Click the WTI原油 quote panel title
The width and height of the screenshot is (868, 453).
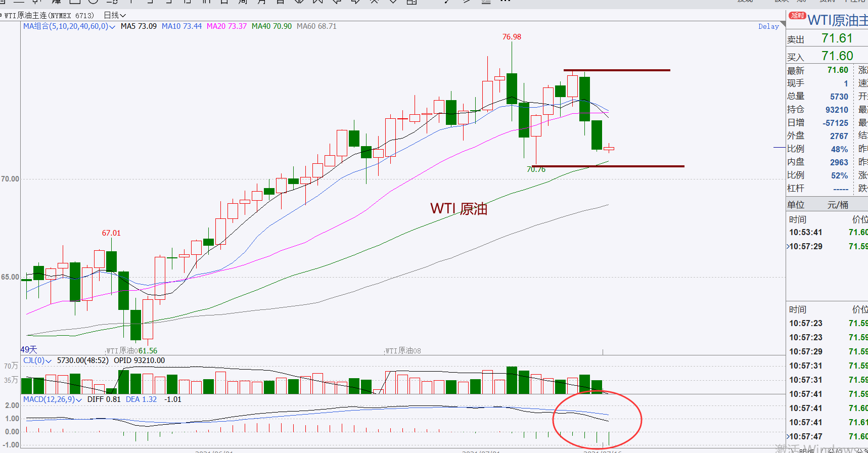click(x=837, y=20)
